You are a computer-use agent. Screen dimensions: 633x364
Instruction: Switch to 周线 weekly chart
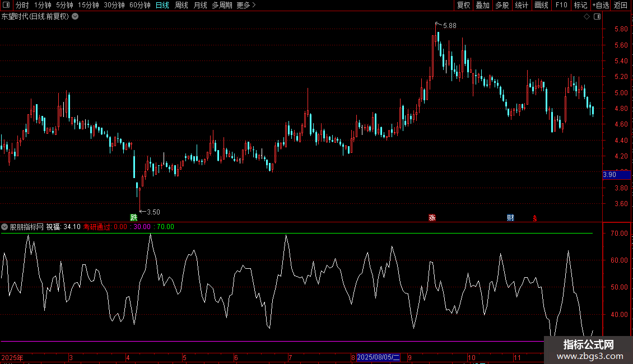click(x=181, y=5)
